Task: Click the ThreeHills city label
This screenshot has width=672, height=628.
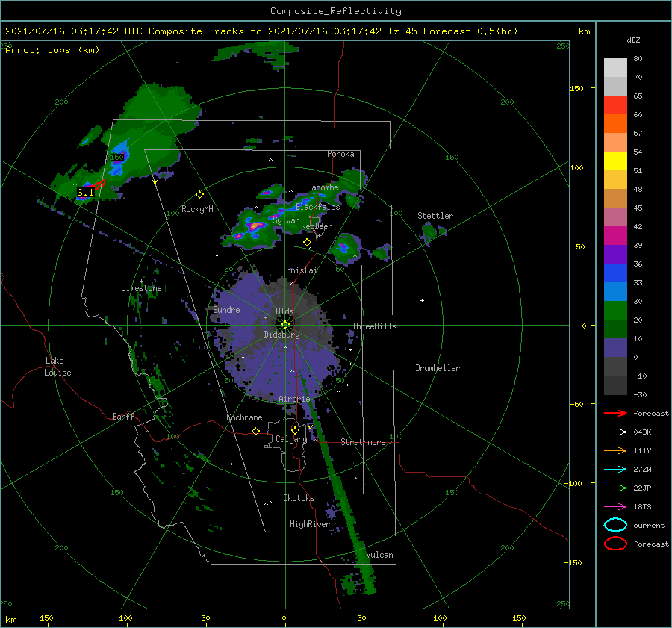Action: (x=374, y=326)
